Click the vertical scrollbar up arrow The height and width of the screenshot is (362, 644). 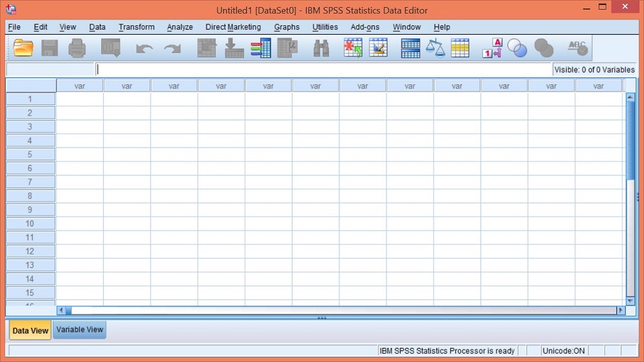click(x=630, y=97)
